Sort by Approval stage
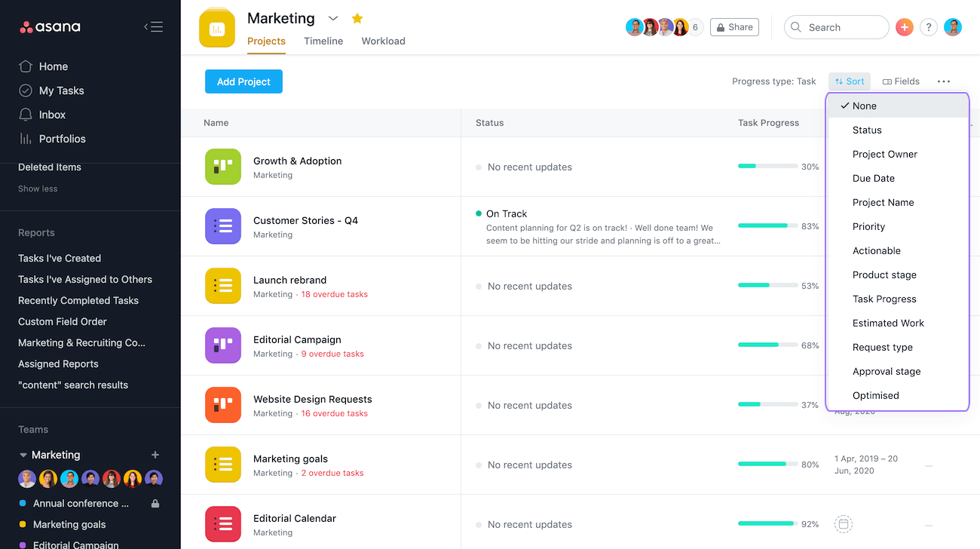Screen dimensions: 980x549 point(897,371)
